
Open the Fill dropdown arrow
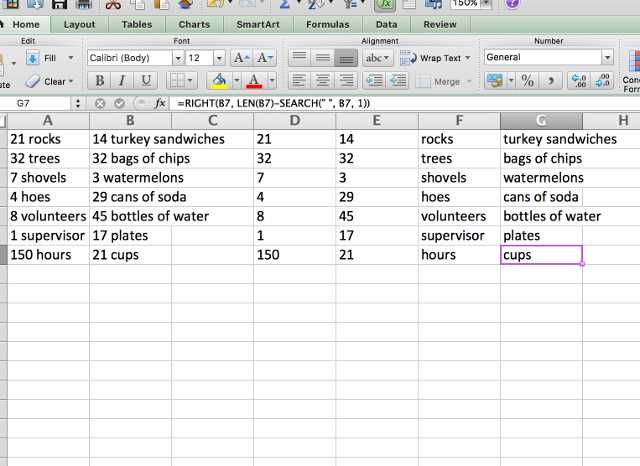tap(71, 58)
